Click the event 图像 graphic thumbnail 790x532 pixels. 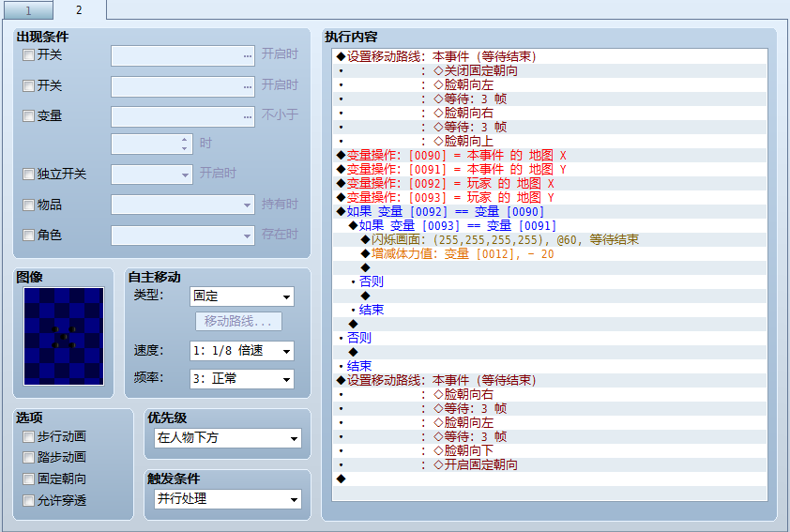[64, 336]
